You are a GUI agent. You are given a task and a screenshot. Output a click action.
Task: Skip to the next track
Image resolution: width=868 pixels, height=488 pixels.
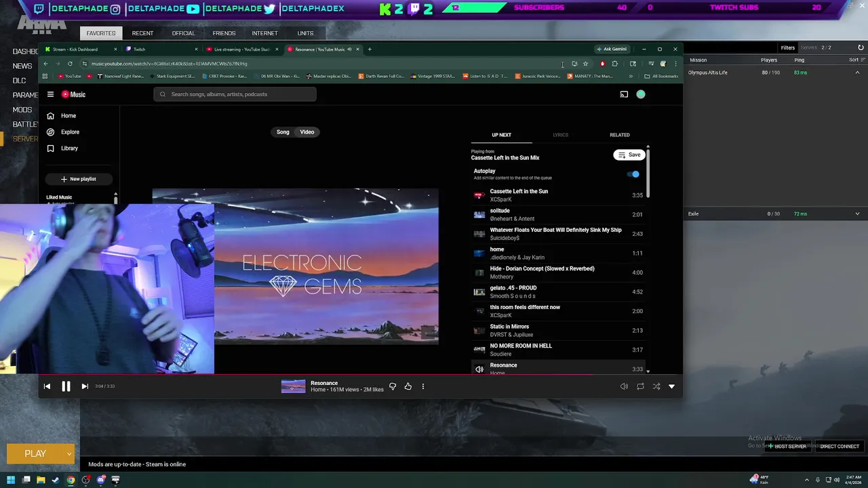85,386
